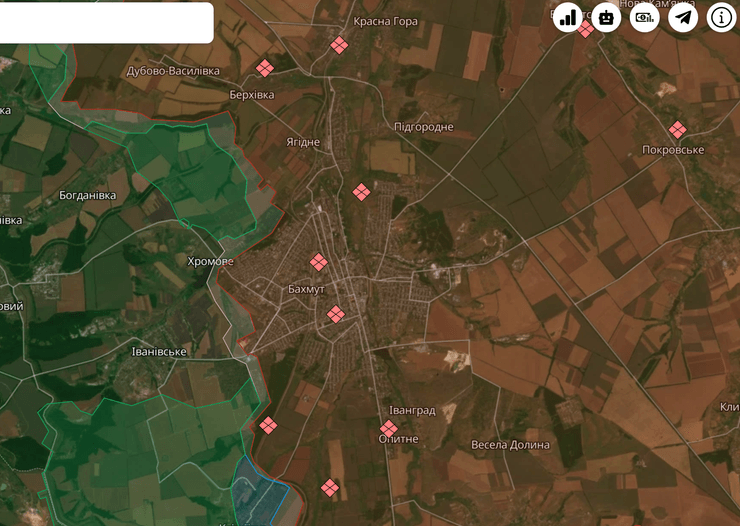The image size is (740, 526).
Task: Click the Весела Долина label
Action: click(510, 445)
